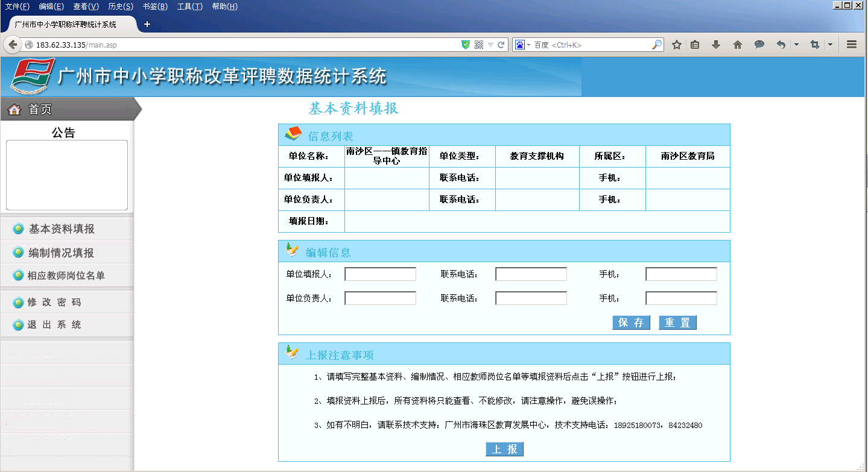The width and height of the screenshot is (868, 472).
Task: Click the 填报日期 label cell
Action: [x=311, y=221]
